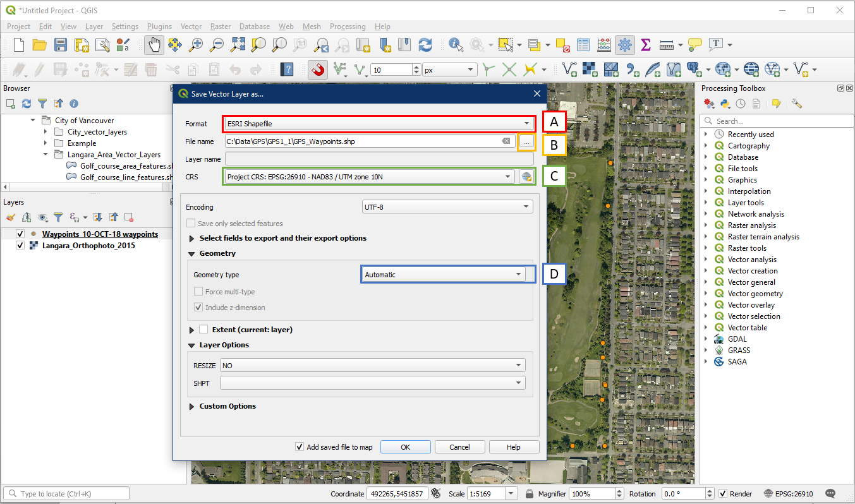Click the Add Raster Layer icon
The width and height of the screenshot is (855, 504).
tap(589, 69)
